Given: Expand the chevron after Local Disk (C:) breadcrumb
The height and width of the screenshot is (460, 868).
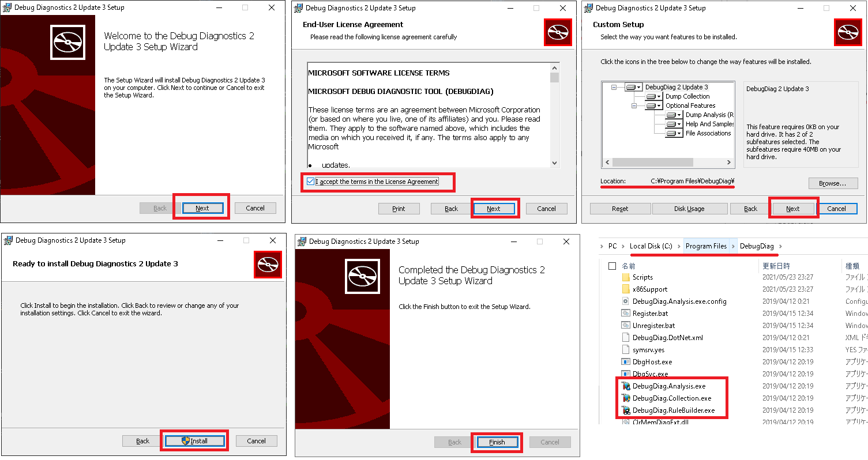Looking at the screenshot, I should 679,246.
